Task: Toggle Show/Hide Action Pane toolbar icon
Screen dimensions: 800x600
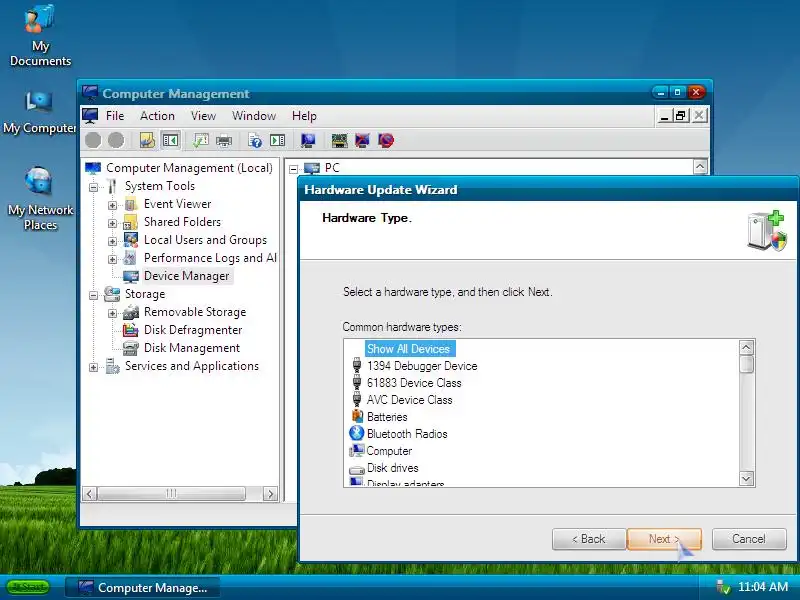Action: point(278,140)
